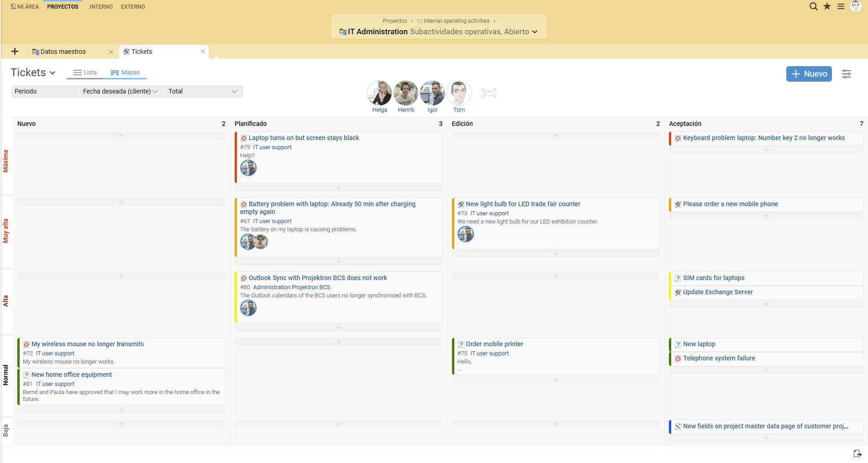Open ticket My wireless mouse no longer transmits
868x463 pixels.
(87, 344)
